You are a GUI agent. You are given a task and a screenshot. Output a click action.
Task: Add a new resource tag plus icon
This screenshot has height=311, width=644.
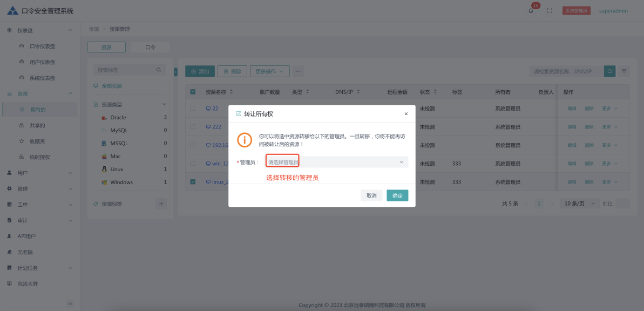161,204
